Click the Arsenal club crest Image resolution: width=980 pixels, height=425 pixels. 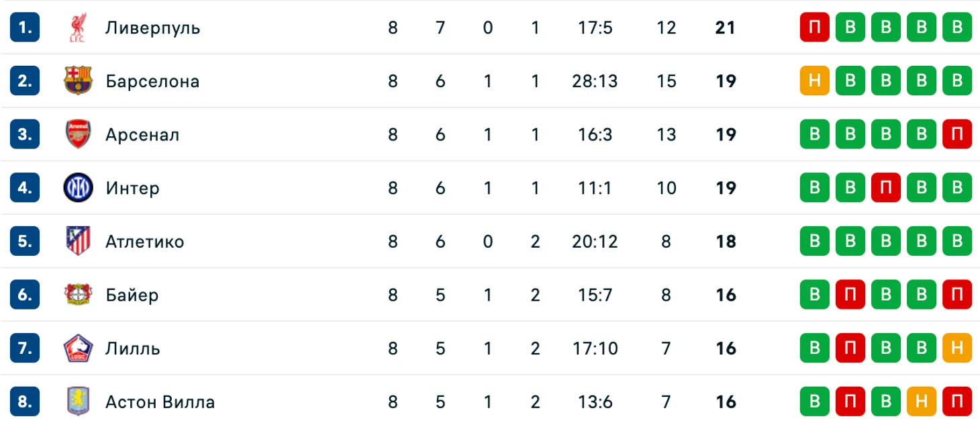(79, 134)
